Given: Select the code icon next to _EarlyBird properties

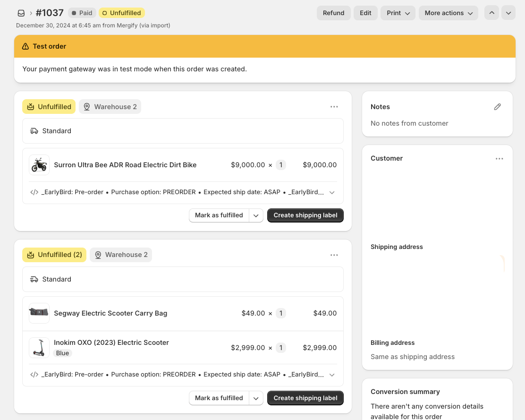Looking at the screenshot, I should [x=34, y=192].
